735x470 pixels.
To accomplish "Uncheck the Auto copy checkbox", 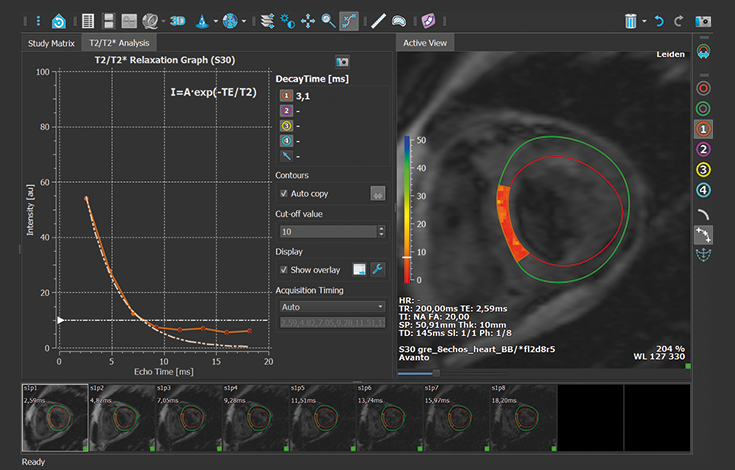I will coord(285,193).
